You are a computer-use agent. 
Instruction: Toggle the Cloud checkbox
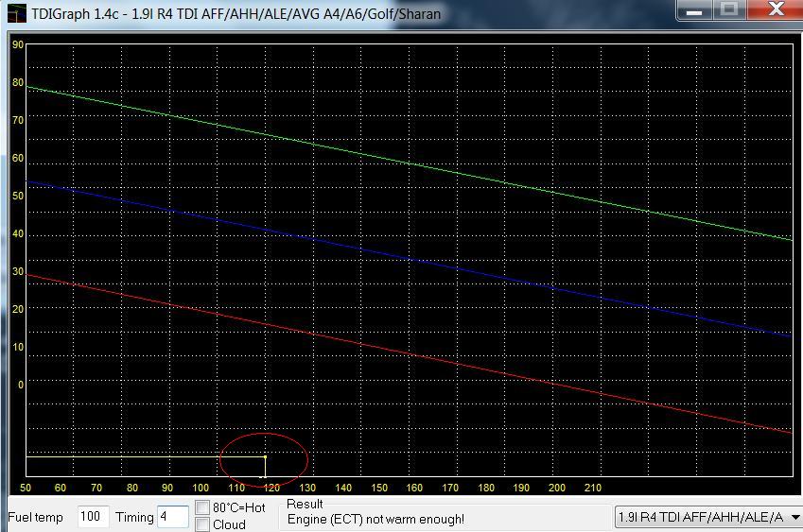pyautogui.click(x=202, y=524)
